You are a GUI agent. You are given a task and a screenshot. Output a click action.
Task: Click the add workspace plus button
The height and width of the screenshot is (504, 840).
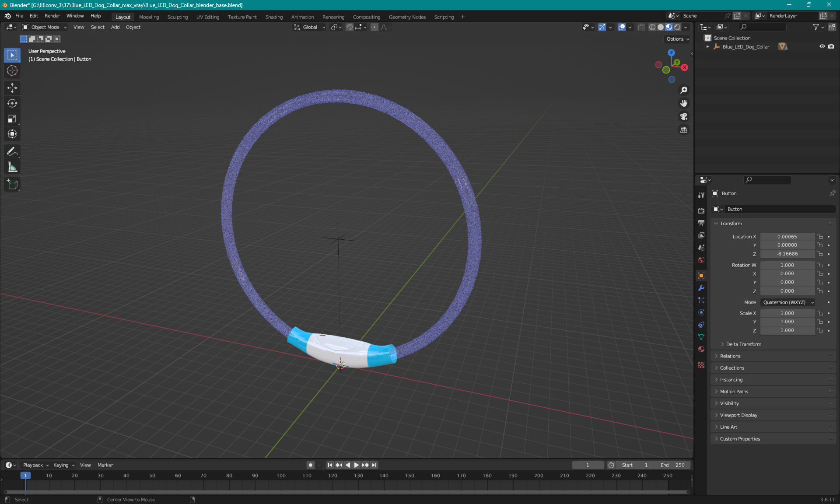coord(462,17)
